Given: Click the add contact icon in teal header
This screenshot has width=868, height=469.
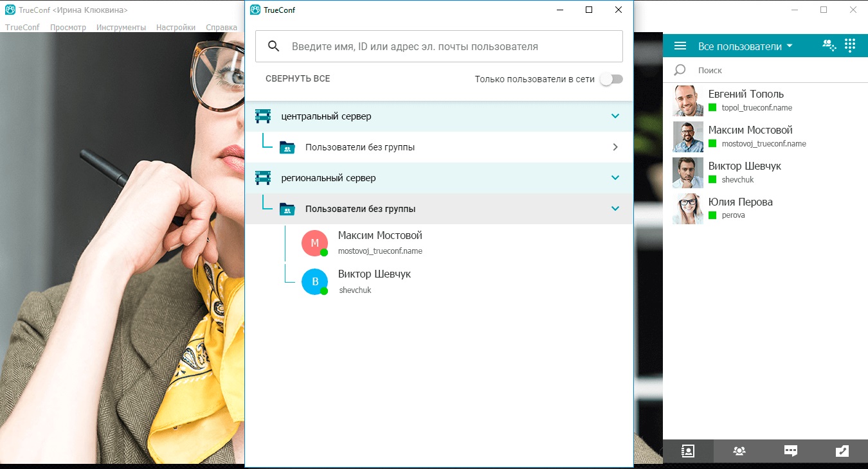Looking at the screenshot, I should (829, 46).
